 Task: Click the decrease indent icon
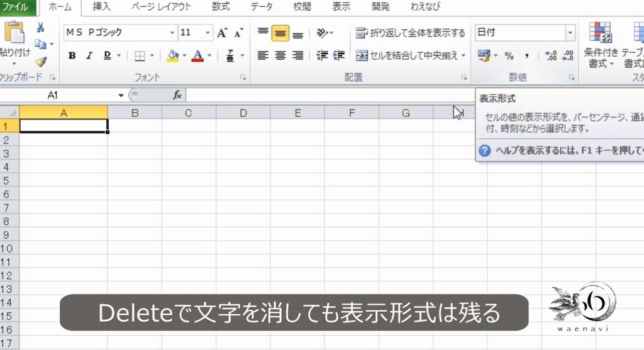click(x=322, y=55)
